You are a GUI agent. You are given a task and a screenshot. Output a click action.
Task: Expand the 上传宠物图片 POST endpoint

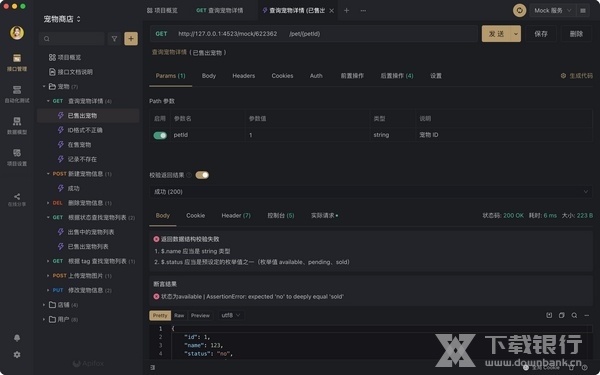pyautogui.click(x=48, y=276)
